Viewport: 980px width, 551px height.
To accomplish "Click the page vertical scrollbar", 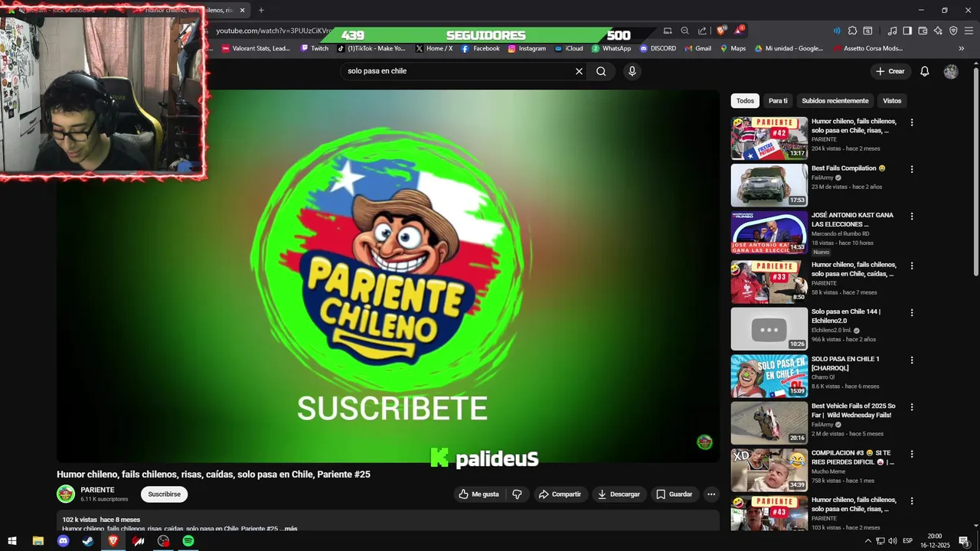I will [975, 172].
